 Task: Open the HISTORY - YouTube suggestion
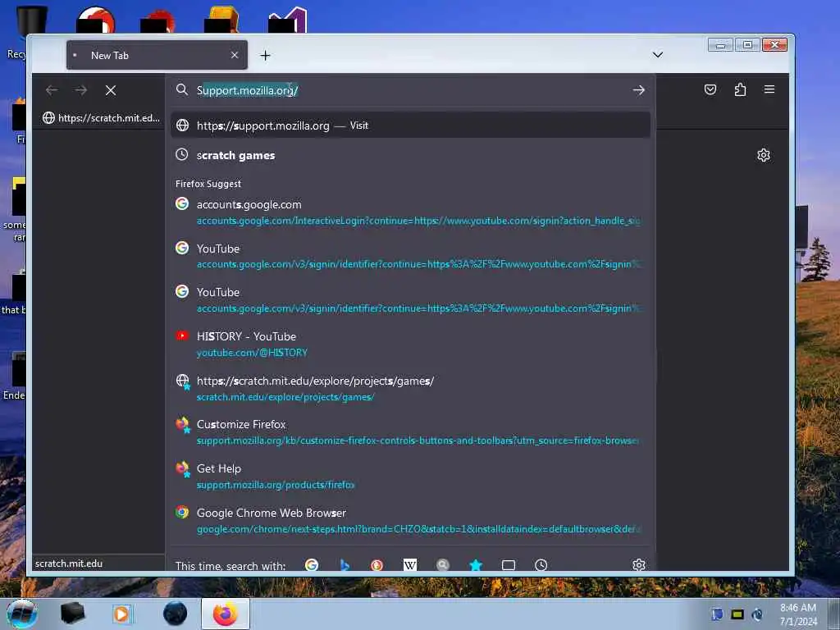tap(410, 344)
